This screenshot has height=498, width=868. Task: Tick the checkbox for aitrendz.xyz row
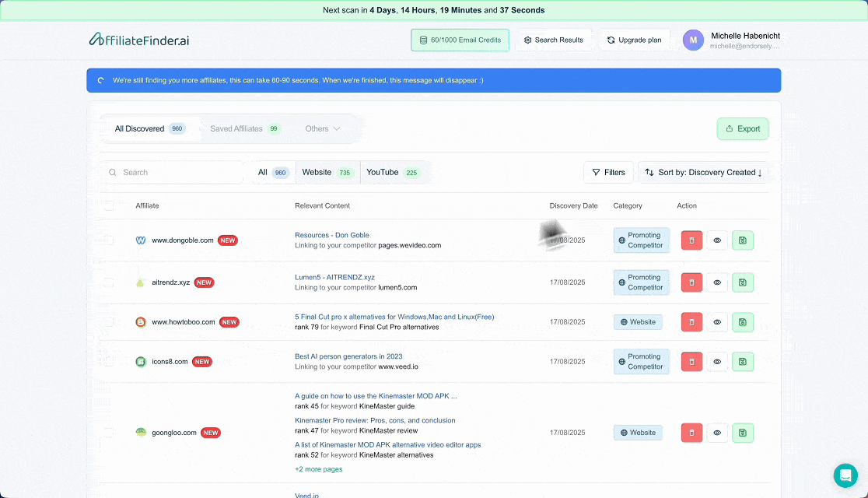[109, 282]
